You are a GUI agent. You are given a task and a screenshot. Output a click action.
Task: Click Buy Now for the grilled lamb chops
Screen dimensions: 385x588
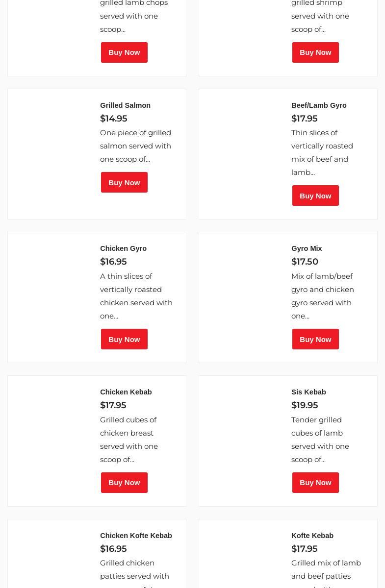[124, 52]
